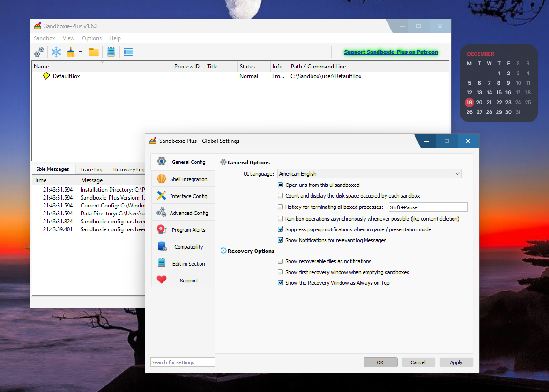Click the Normal status cell for DefaultBox

pyautogui.click(x=249, y=76)
